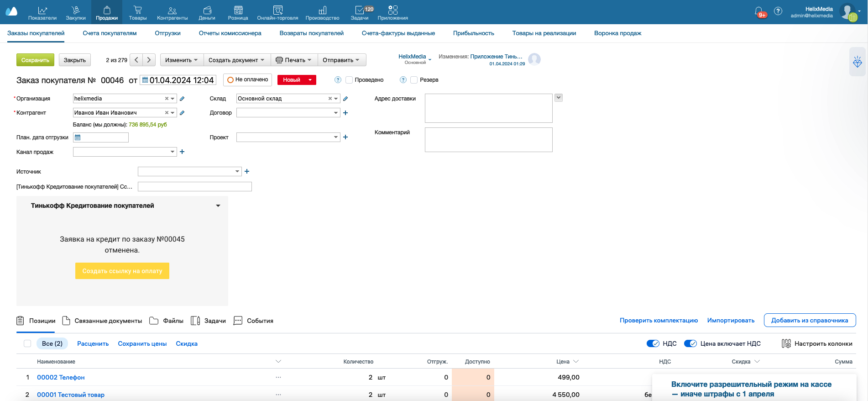Image resolution: width=868 pixels, height=401 pixels.
Task: Open the Файлы tab
Action: coord(167,321)
